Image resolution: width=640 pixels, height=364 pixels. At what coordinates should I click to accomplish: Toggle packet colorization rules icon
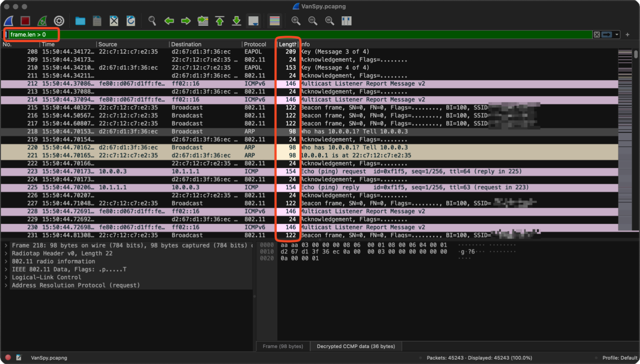[x=274, y=21]
